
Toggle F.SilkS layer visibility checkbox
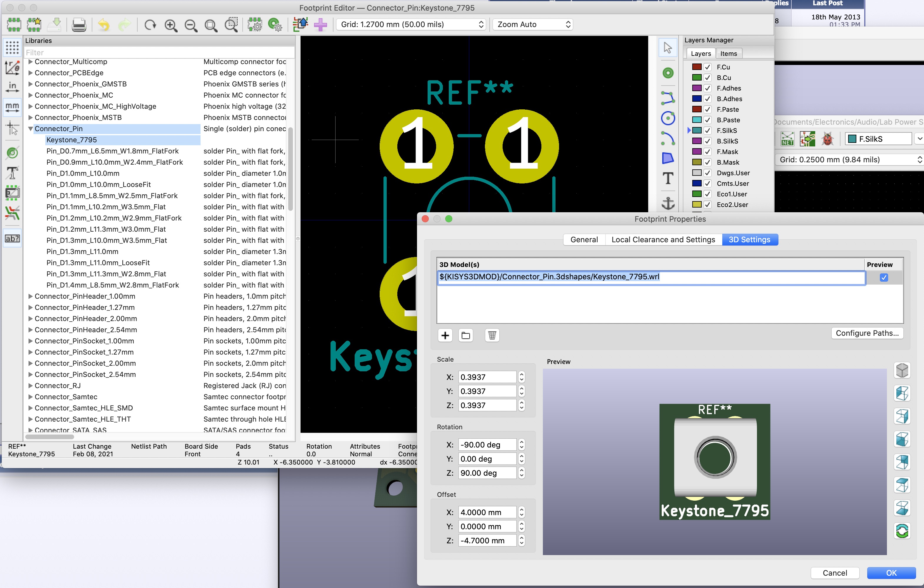point(708,131)
